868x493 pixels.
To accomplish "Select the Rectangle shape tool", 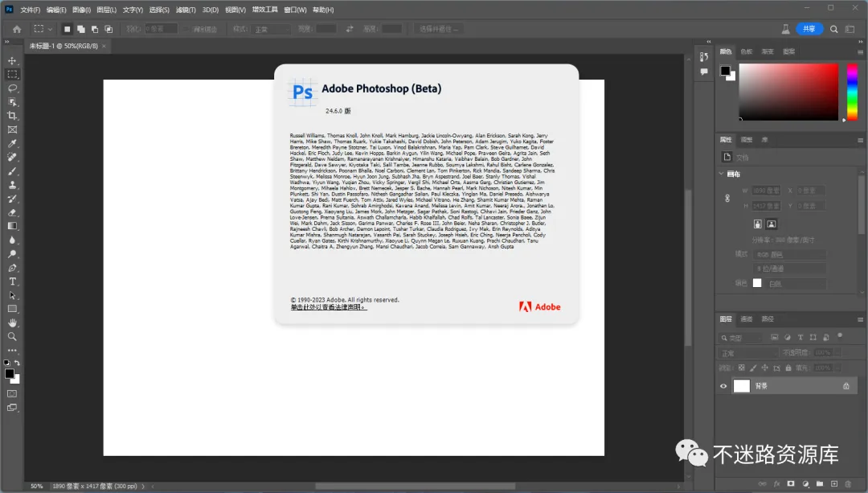I will pyautogui.click(x=12, y=309).
